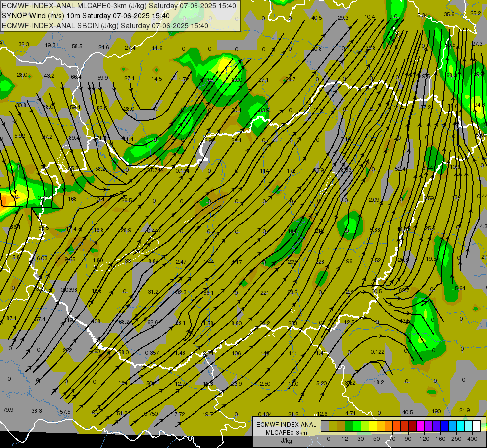The height and width of the screenshot is (448, 487).
Task: Pick the magenta legend swatch
Action: click(x=420, y=426)
